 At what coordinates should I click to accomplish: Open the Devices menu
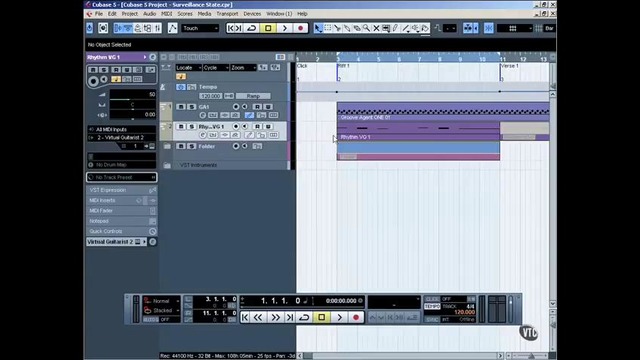point(252,13)
